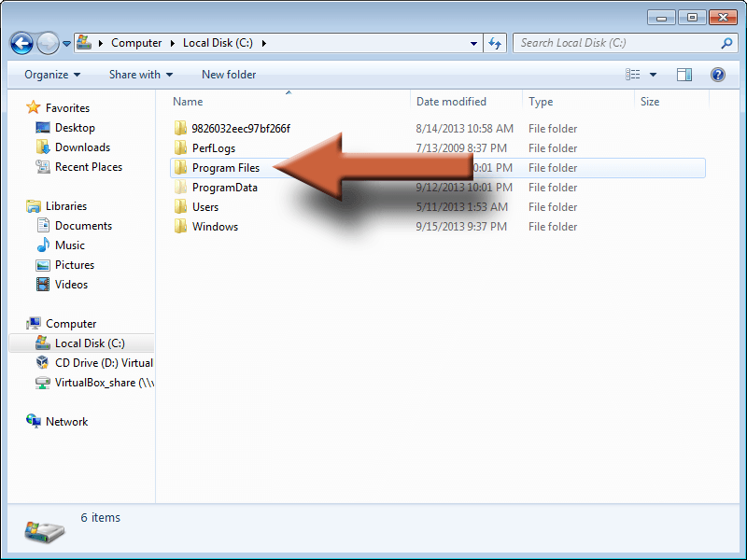This screenshot has width=747, height=560.
Task: Refresh the folder view
Action: click(495, 43)
